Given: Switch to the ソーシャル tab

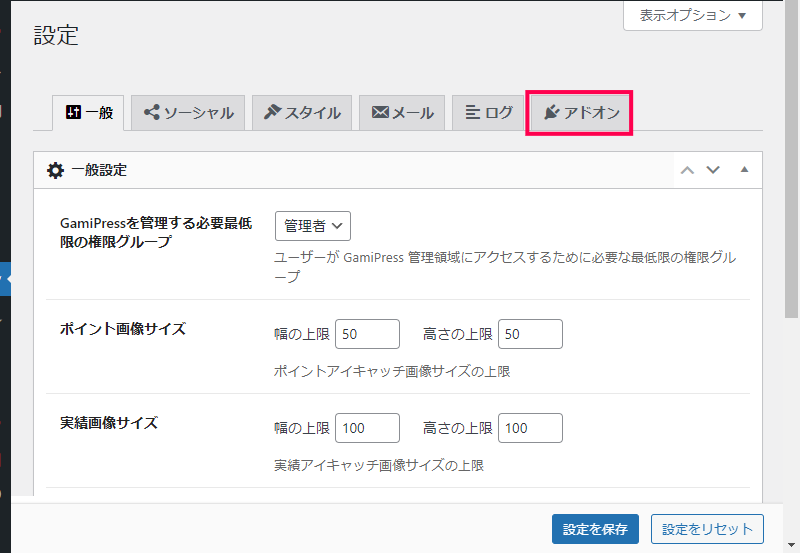Looking at the screenshot, I should [188, 113].
